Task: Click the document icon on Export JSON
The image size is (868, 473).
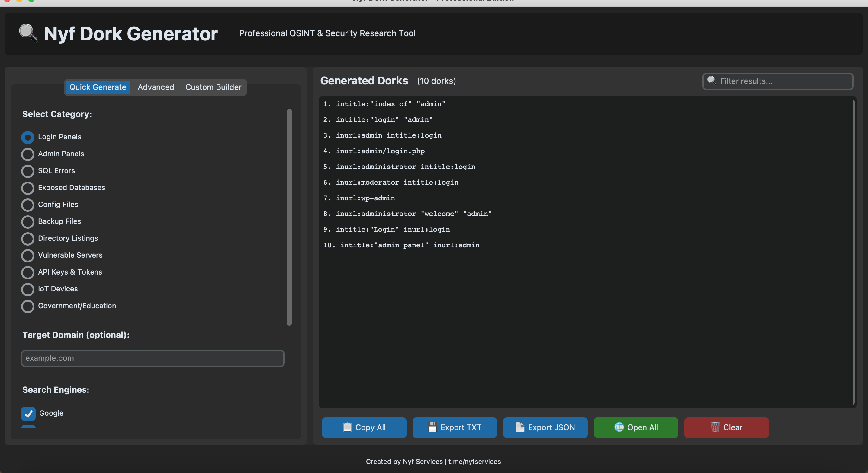Action: 519,427
